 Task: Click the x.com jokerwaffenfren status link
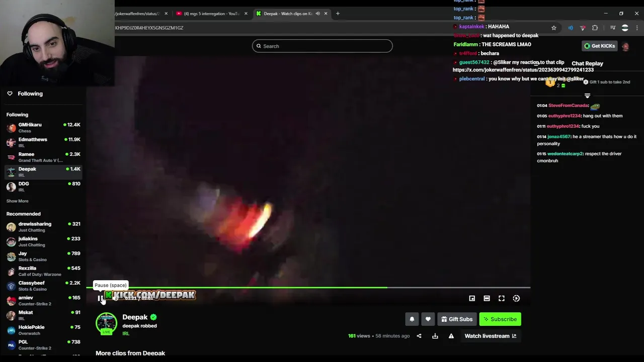pos(523,70)
